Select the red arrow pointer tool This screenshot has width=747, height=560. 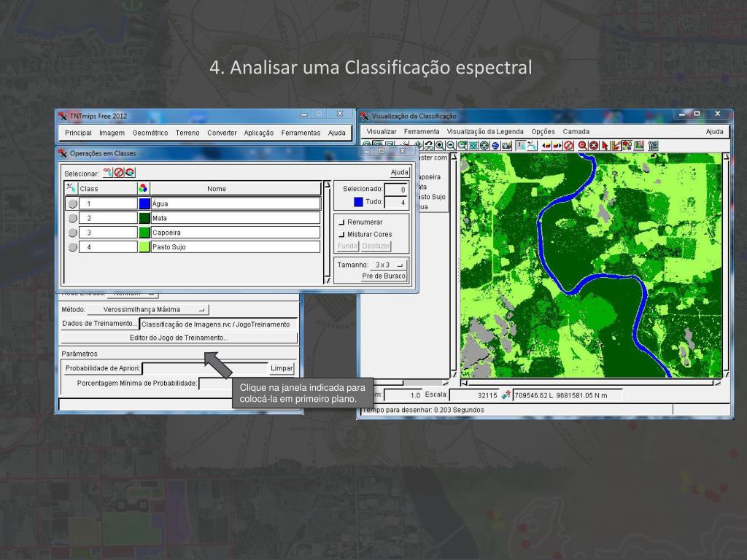pos(605,145)
